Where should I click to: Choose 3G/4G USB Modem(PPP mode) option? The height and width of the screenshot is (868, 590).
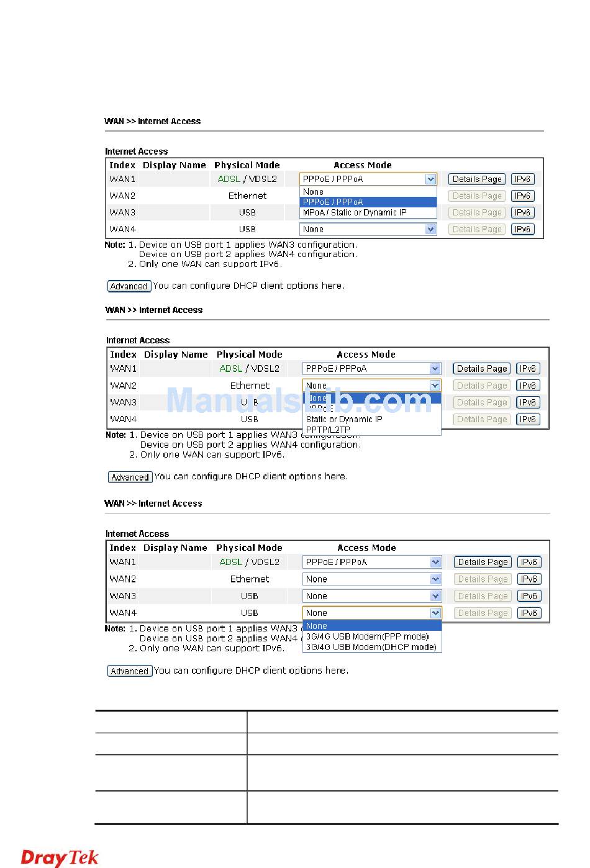pyautogui.click(x=373, y=636)
